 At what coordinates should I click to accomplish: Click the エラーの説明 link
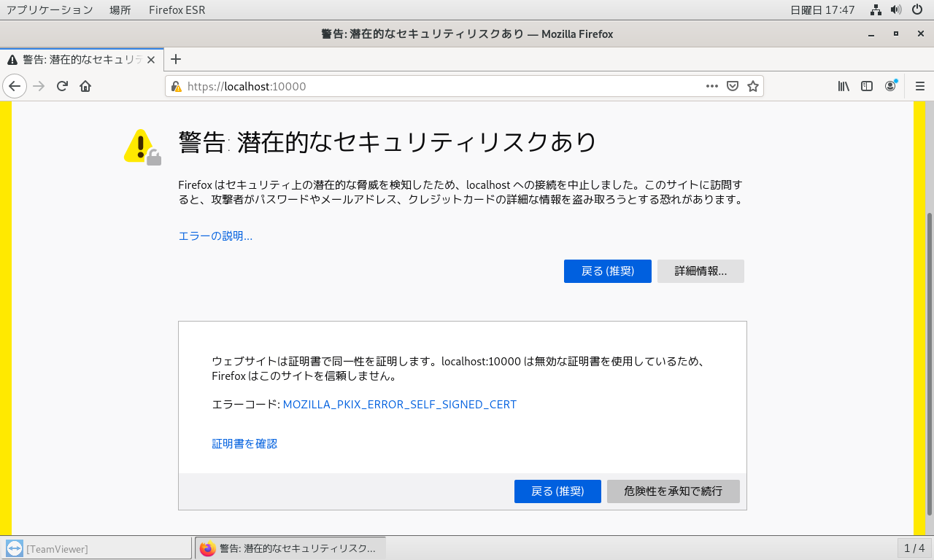pyautogui.click(x=215, y=236)
